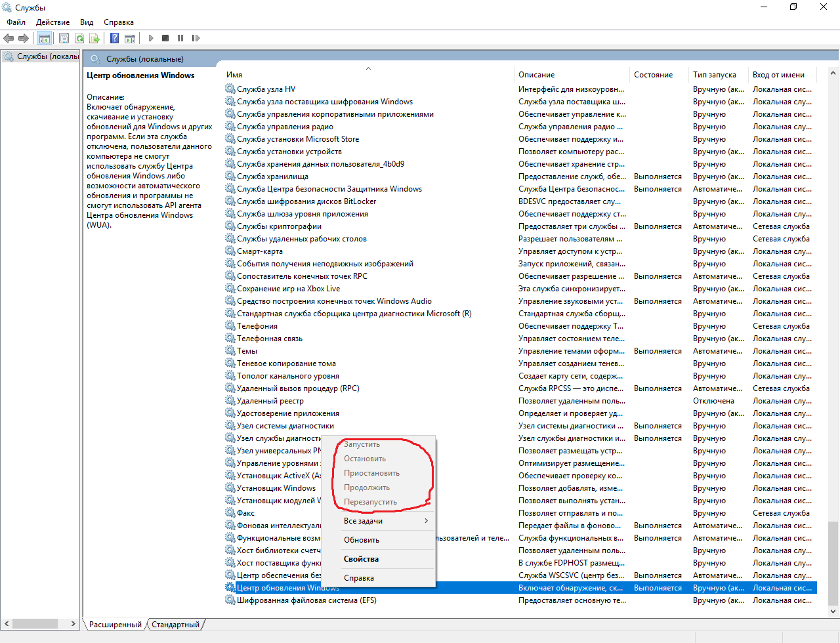840x643 pixels.
Task: Click the vertical scrollbar down arrow
Action: point(833,612)
